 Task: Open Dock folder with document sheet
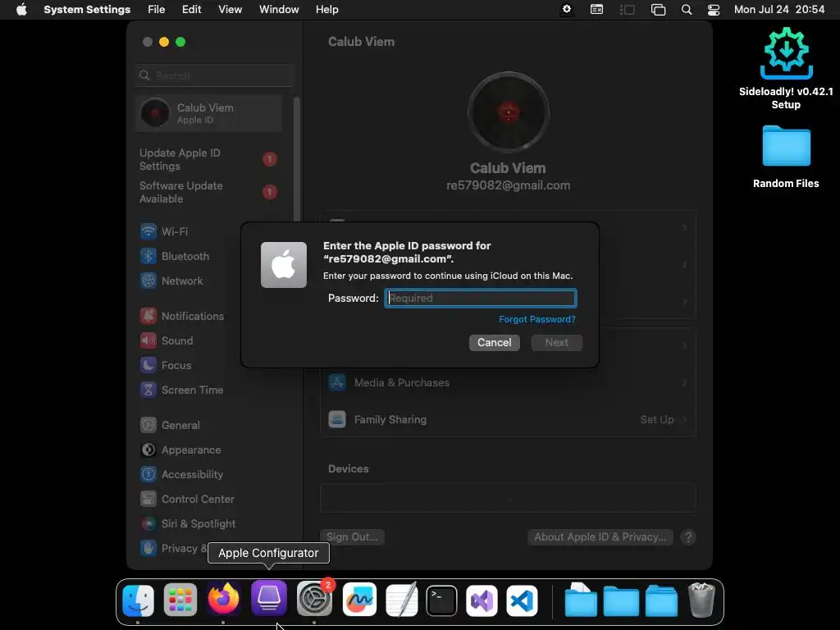581,600
